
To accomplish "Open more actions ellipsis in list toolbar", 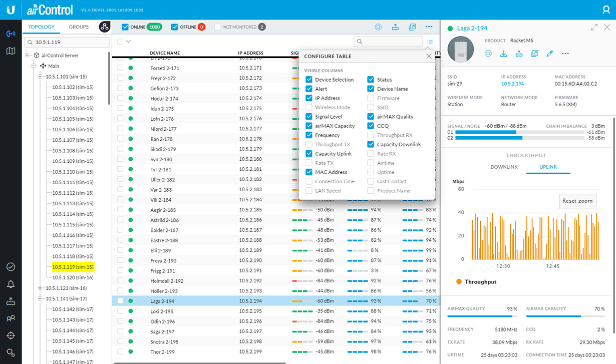I will pyautogui.click(x=429, y=27).
